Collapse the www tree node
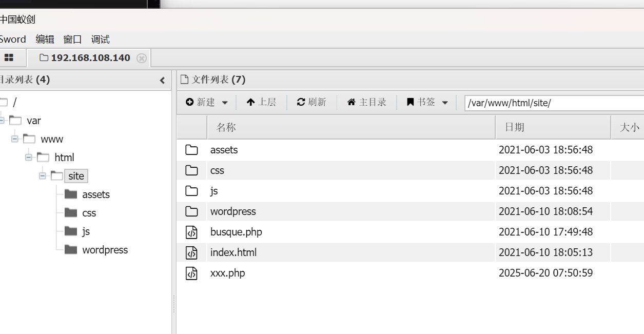The height and width of the screenshot is (334, 644). point(15,139)
